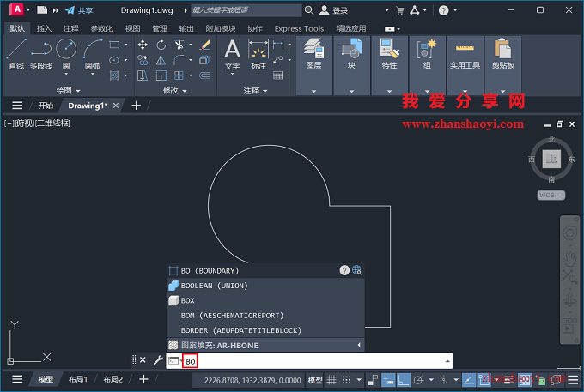This screenshot has width=584, height=392.
Task: Open the 块 Block panel dropdown
Action: click(351, 91)
